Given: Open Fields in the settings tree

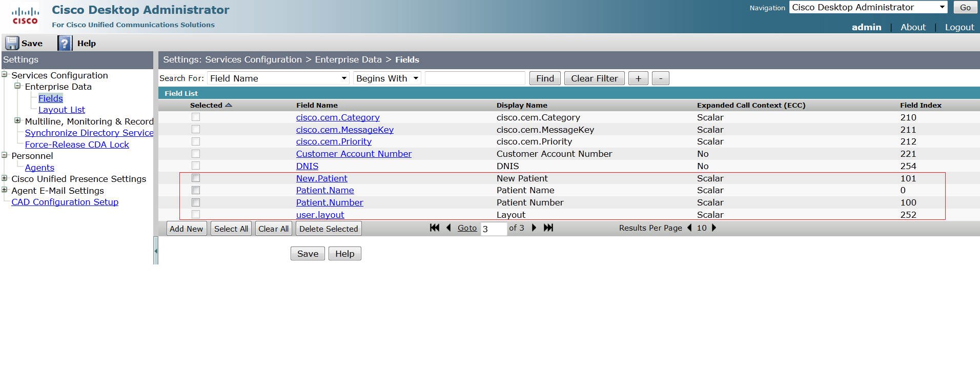Looking at the screenshot, I should [51, 98].
